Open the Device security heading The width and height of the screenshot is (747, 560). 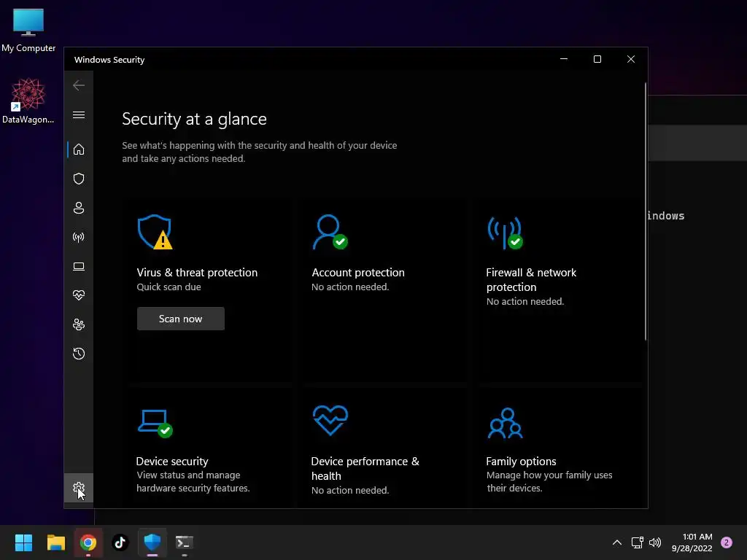(x=172, y=461)
